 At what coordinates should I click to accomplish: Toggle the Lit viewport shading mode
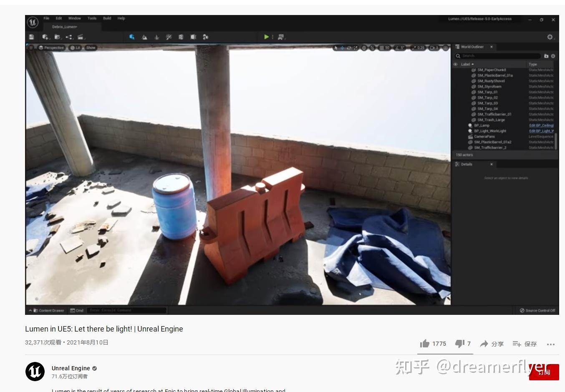coord(74,48)
